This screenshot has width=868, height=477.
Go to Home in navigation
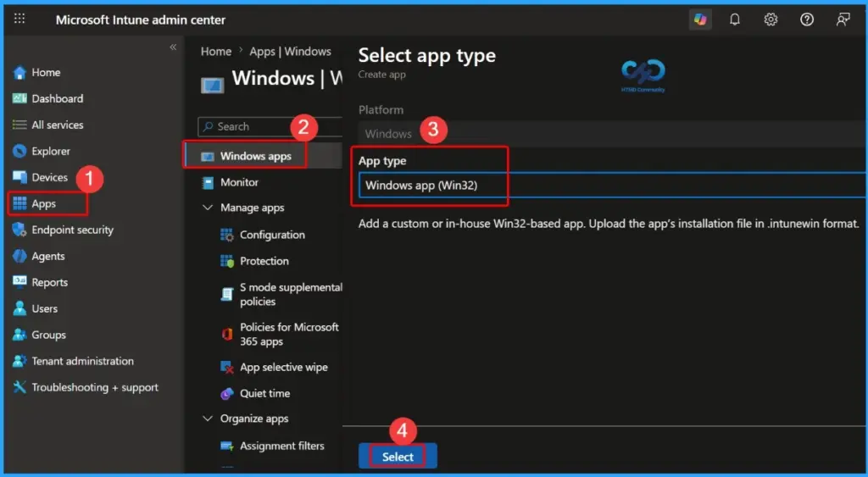point(46,73)
